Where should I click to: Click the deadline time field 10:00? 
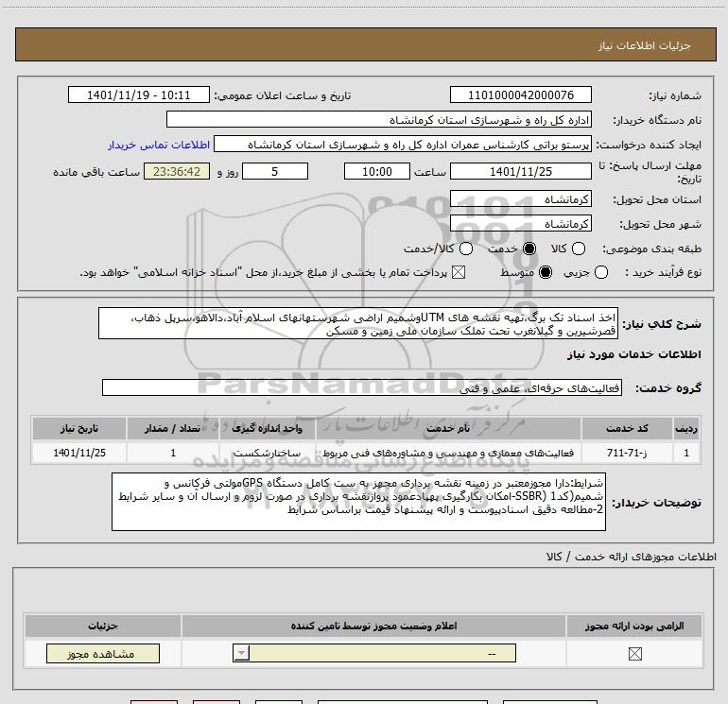point(377,171)
